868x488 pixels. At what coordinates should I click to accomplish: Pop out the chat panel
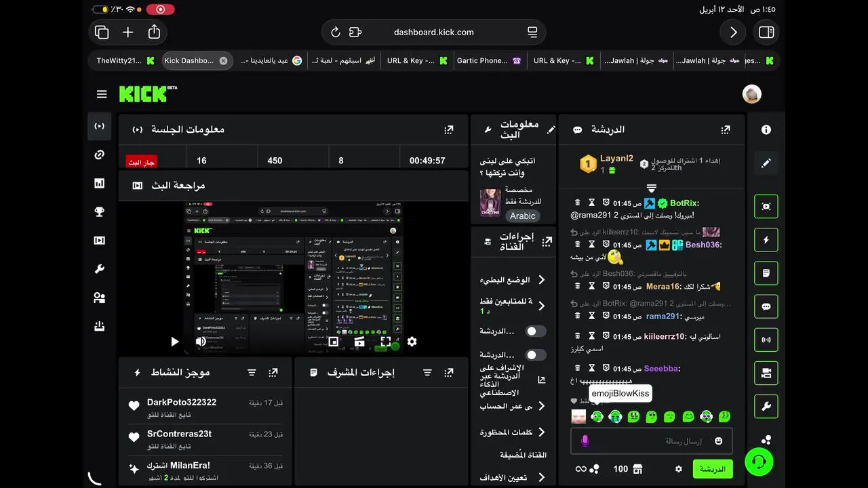pos(726,129)
